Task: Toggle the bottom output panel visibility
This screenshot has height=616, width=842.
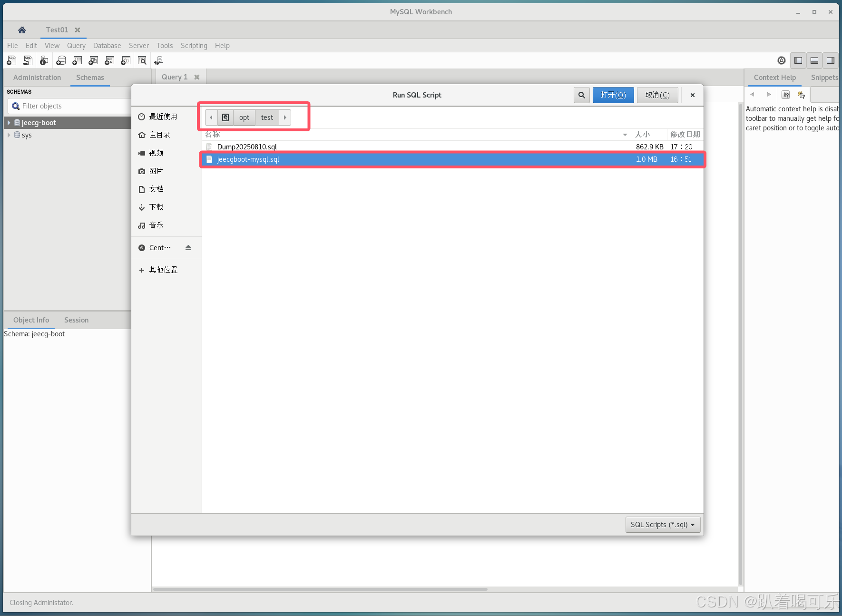Action: (x=814, y=60)
